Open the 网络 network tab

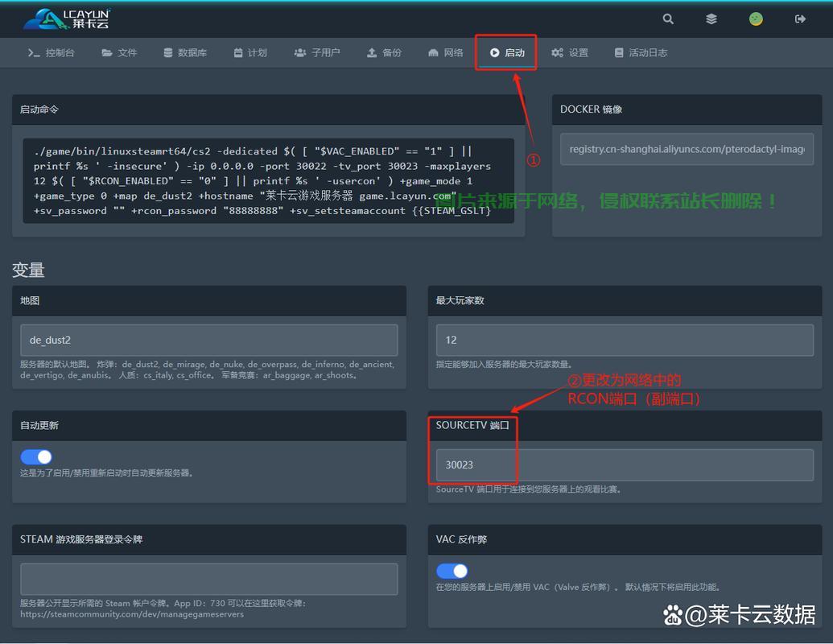[x=446, y=52]
